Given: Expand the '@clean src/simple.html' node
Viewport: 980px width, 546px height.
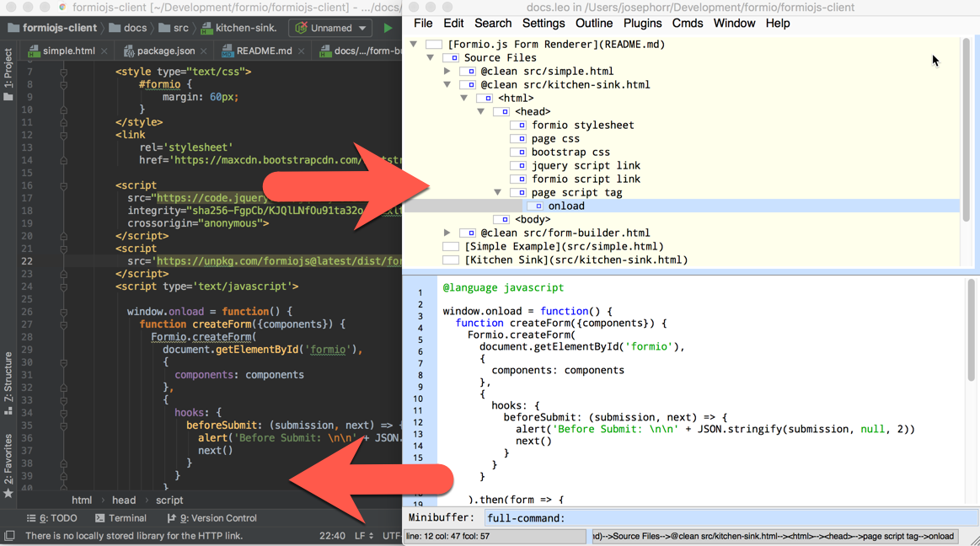Looking at the screenshot, I should point(447,72).
